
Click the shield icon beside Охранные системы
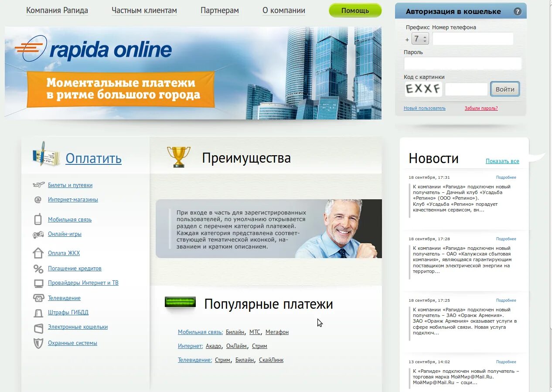click(x=38, y=343)
